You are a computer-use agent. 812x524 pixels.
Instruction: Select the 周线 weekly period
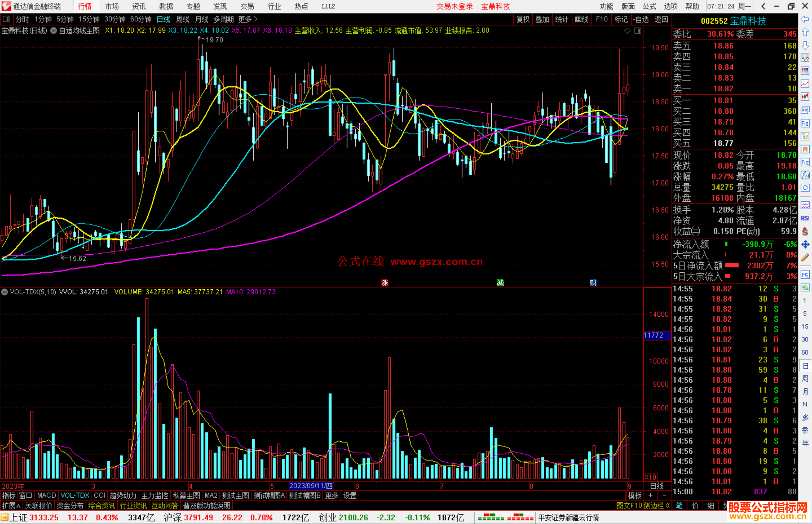183,19
